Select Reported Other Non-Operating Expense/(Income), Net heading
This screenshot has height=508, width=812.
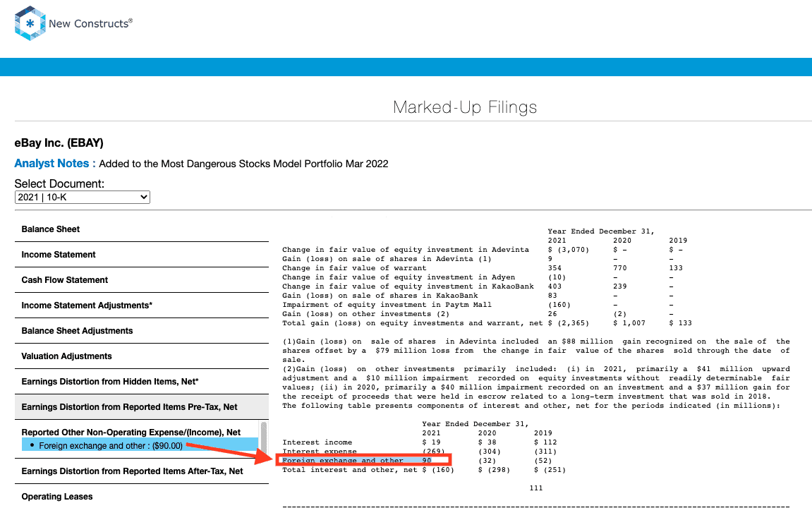[x=131, y=433]
